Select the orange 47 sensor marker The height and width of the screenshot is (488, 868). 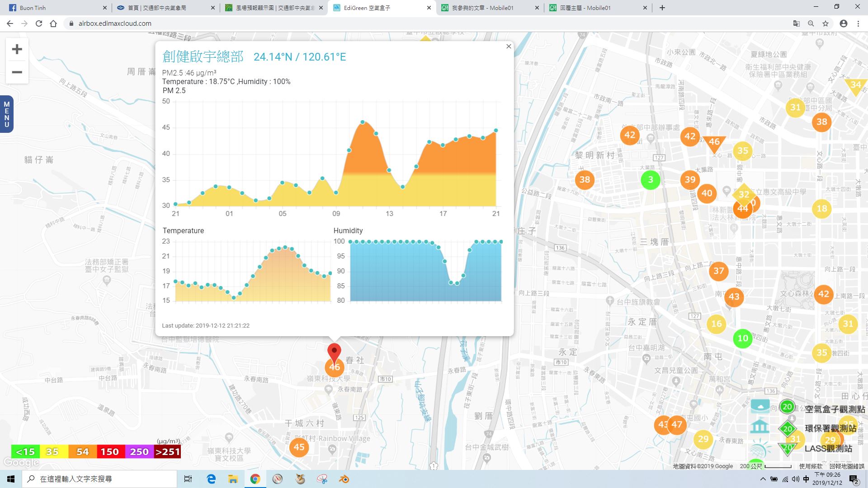click(x=677, y=424)
